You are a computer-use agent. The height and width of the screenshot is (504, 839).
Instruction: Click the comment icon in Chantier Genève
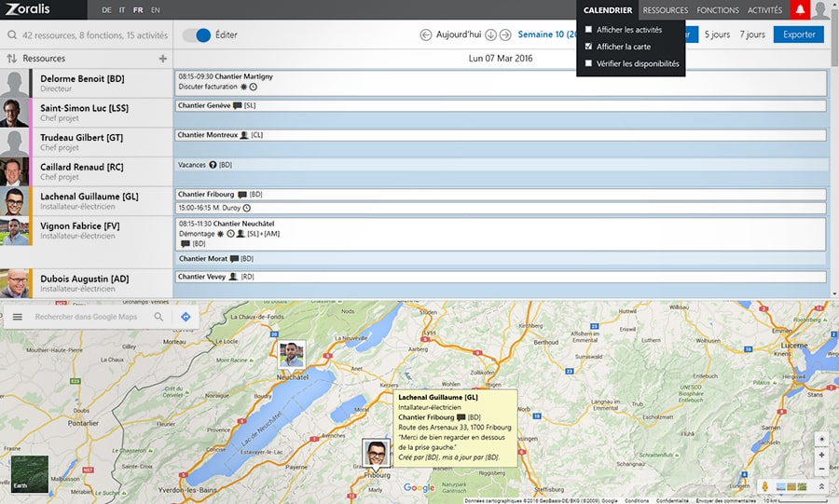(x=238, y=105)
